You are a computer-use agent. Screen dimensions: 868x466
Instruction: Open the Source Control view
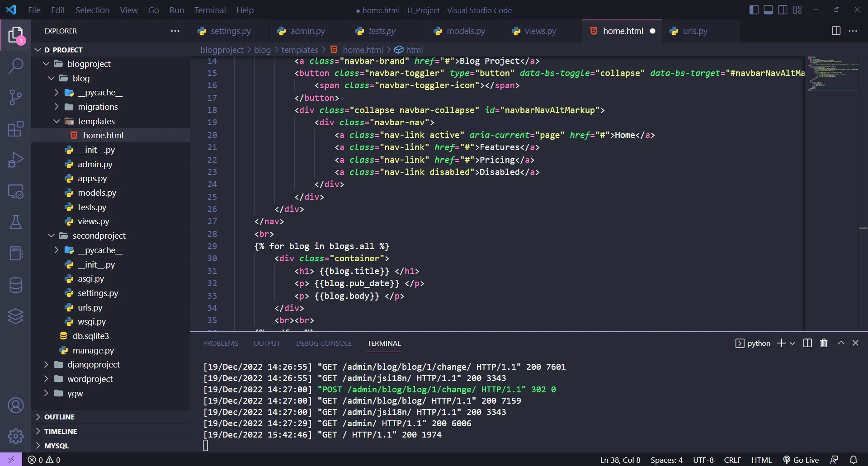(x=16, y=97)
